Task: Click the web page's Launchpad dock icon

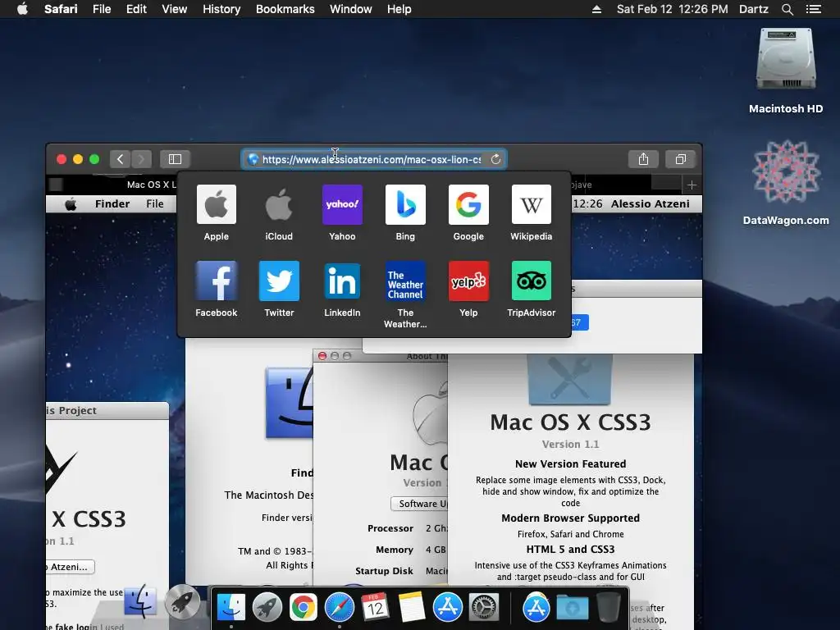Action: click(x=182, y=601)
